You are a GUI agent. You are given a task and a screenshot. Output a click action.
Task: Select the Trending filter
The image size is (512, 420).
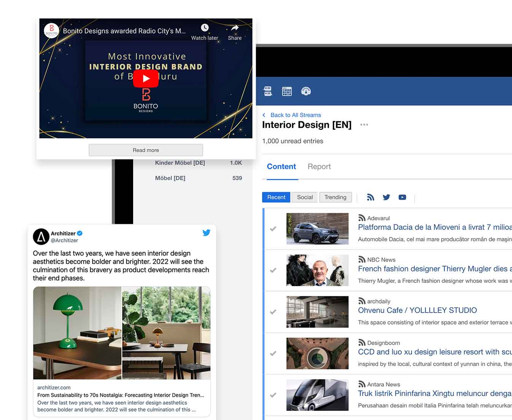click(x=335, y=197)
